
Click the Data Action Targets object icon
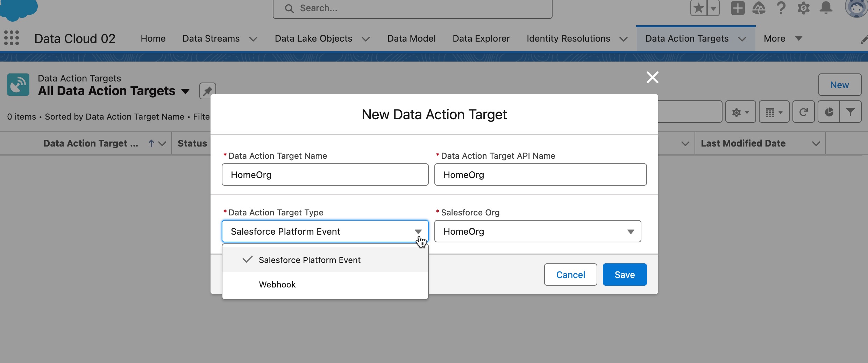point(18,85)
